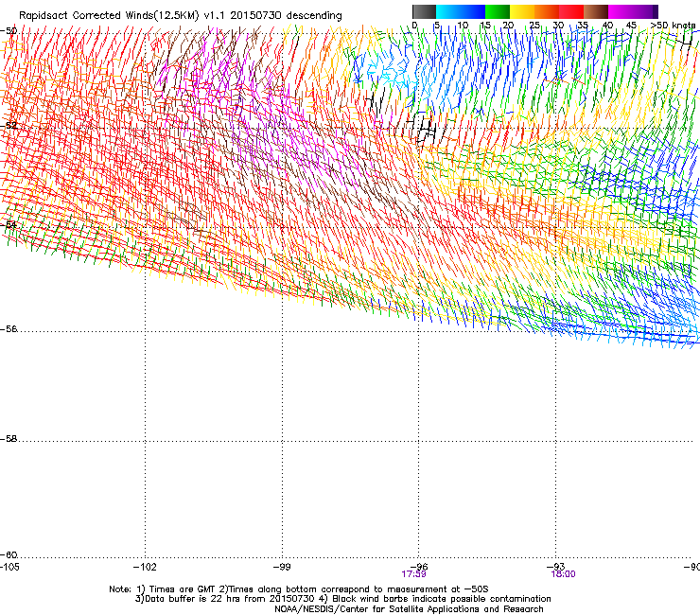
Task: Click the brown 35-40 knots color segment
Action: (x=596, y=11)
